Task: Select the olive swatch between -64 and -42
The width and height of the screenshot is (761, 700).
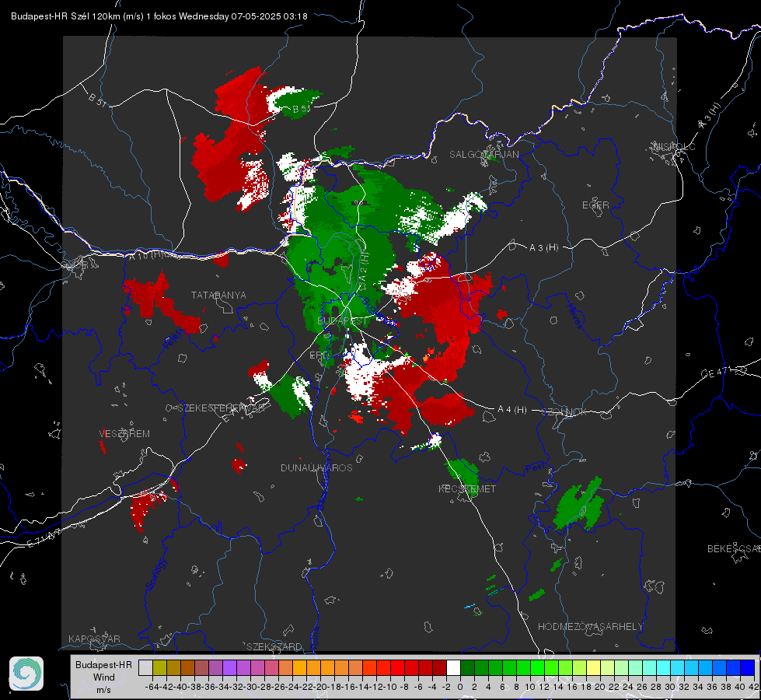Action: [159, 667]
